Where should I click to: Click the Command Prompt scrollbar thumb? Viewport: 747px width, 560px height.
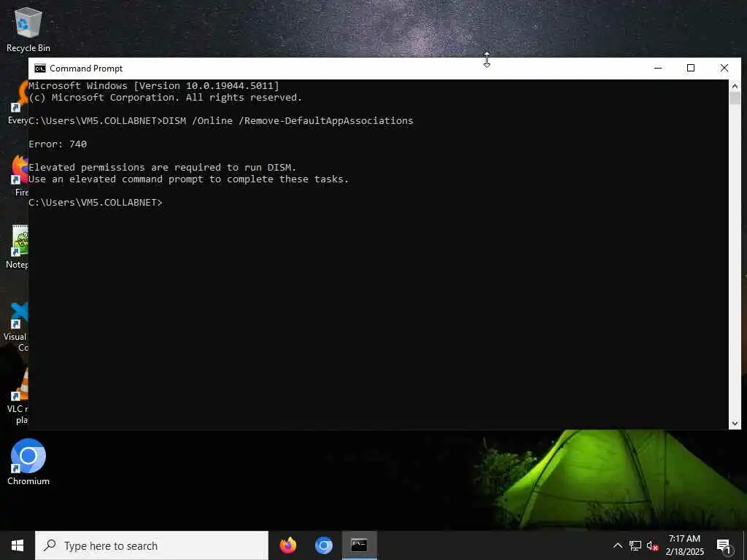735,98
